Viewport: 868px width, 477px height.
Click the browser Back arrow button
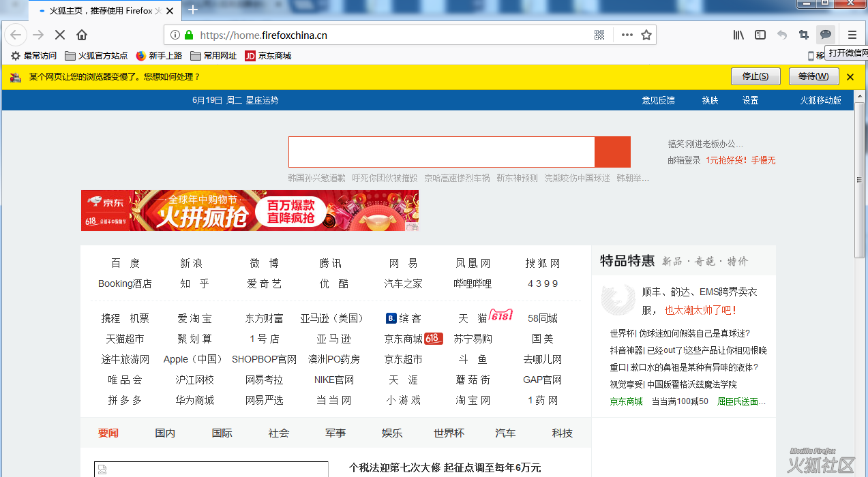[x=16, y=35]
